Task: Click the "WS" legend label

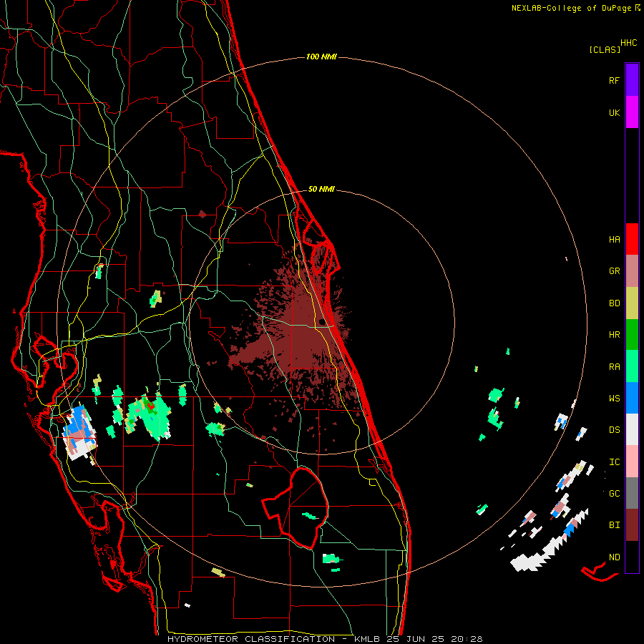Action: [615, 399]
